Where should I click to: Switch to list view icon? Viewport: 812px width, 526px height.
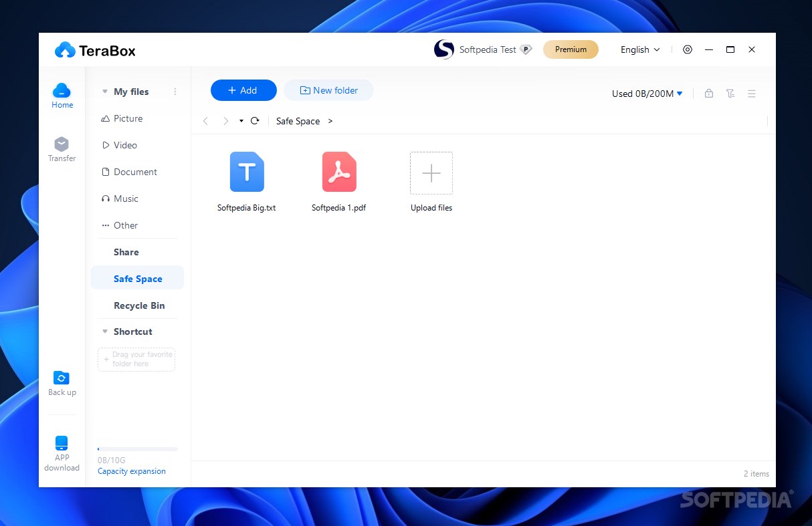click(x=752, y=94)
